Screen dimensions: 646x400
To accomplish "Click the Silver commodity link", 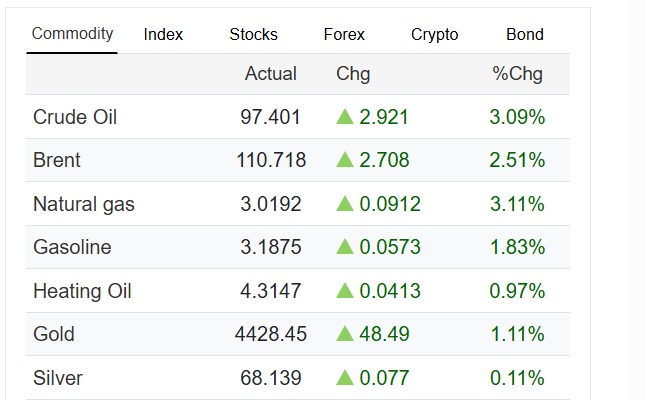I will 58,378.
